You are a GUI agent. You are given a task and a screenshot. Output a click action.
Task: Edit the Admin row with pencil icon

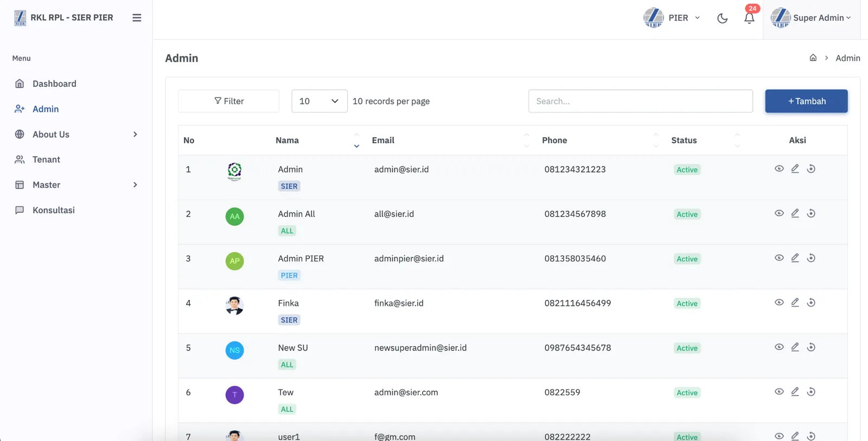point(795,169)
